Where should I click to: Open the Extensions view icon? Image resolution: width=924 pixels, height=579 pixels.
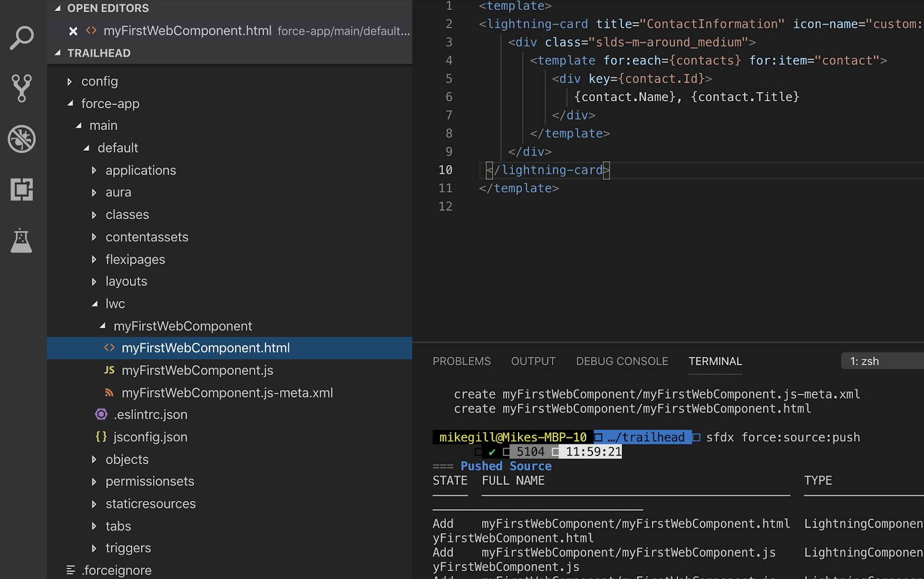point(21,190)
